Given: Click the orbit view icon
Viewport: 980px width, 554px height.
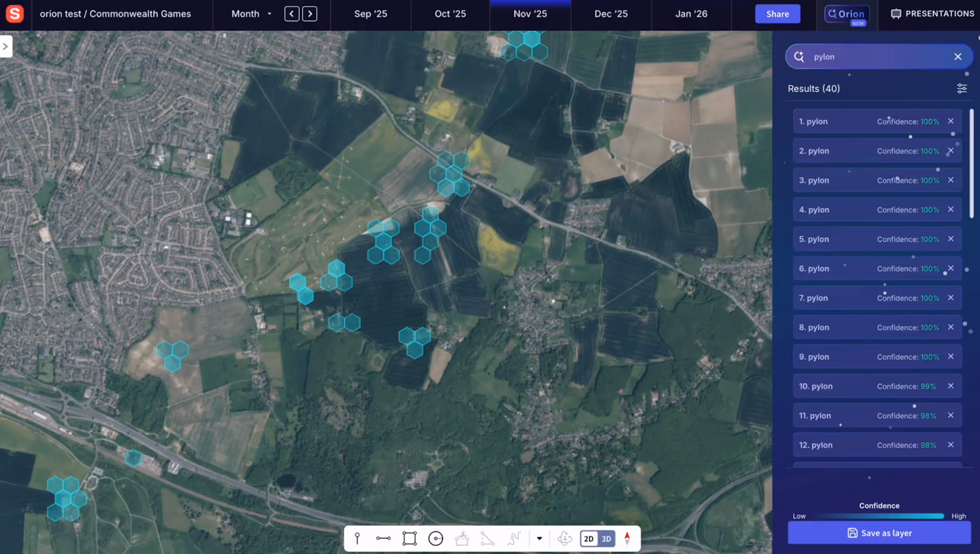Looking at the screenshot, I should point(565,538).
